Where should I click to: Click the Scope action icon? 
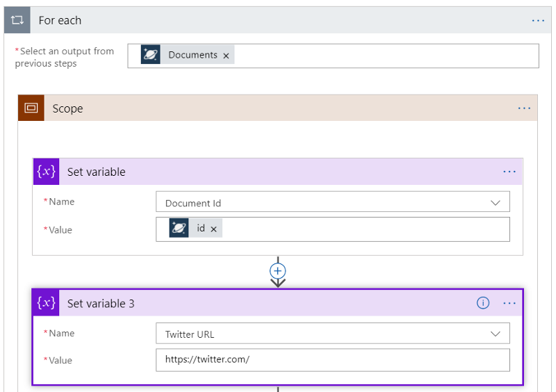click(x=31, y=108)
